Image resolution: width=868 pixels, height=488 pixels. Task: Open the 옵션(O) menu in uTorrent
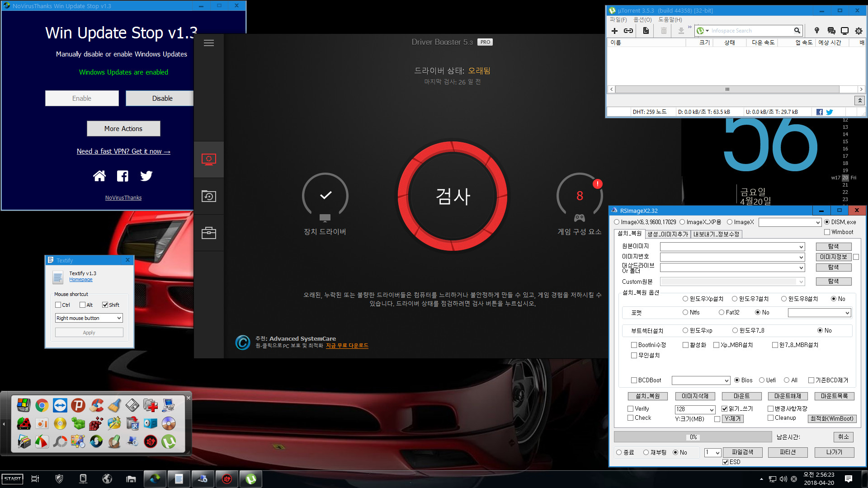tap(642, 19)
